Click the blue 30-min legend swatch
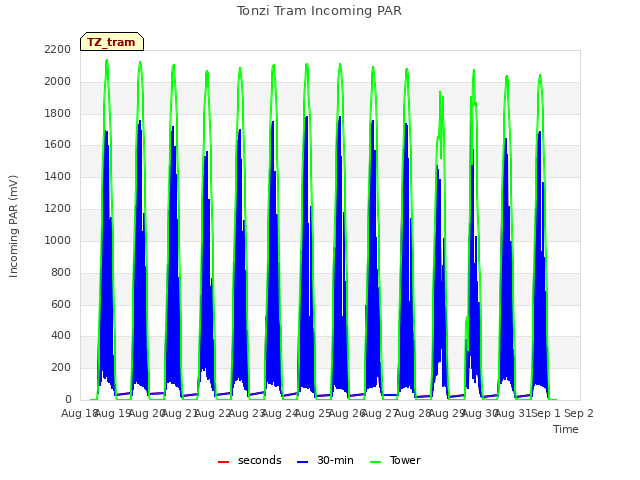 302,462
